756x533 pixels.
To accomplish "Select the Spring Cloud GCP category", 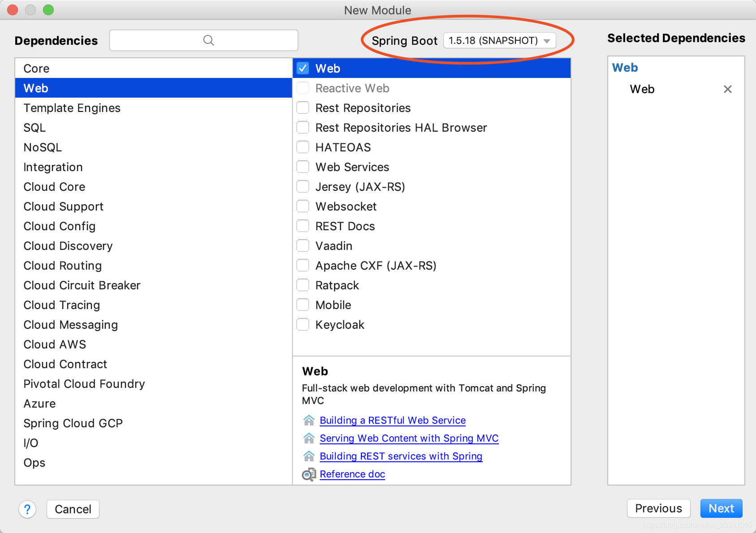I will [154, 423].
